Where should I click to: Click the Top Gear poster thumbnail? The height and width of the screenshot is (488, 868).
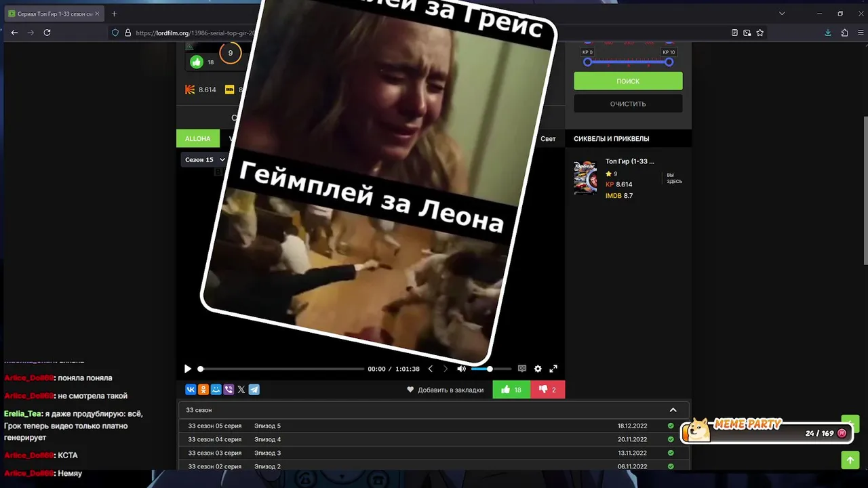(585, 178)
